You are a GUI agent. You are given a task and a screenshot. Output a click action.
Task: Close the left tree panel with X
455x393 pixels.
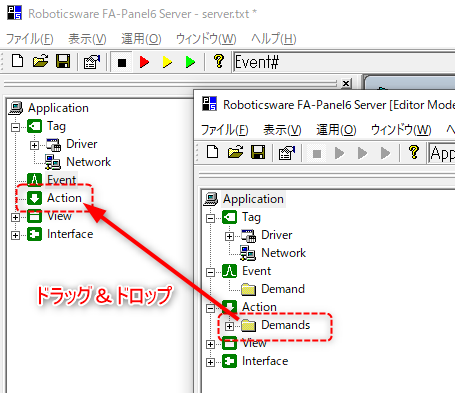coord(346,83)
